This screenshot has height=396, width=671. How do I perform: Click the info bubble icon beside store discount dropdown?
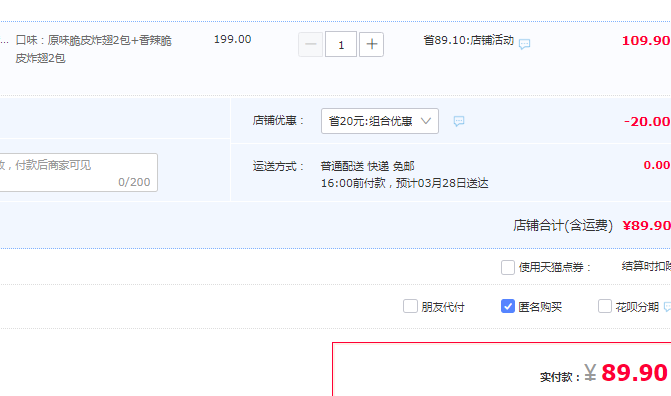[459, 121]
